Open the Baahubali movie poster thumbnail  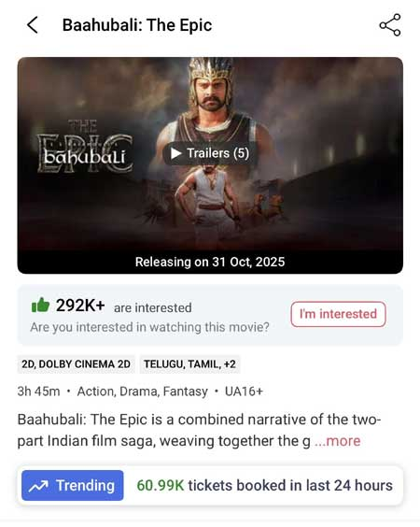[x=210, y=165]
